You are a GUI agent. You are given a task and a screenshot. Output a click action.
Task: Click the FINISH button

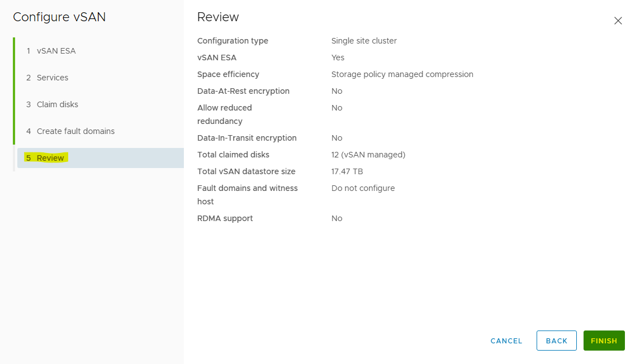604,341
